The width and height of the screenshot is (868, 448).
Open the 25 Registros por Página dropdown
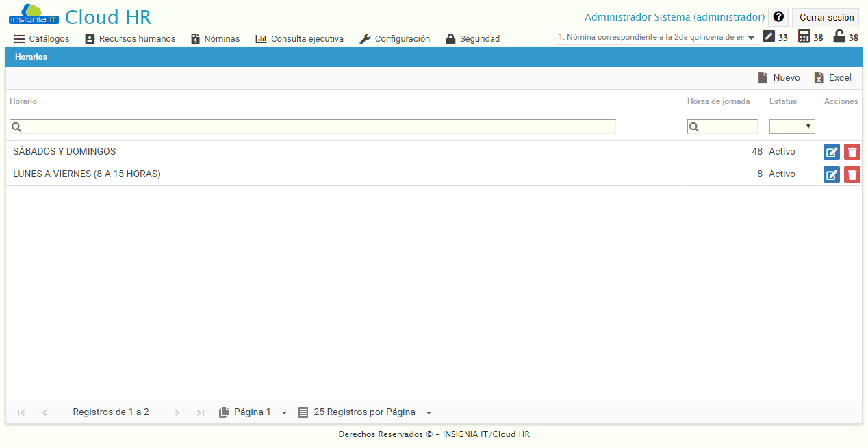429,412
